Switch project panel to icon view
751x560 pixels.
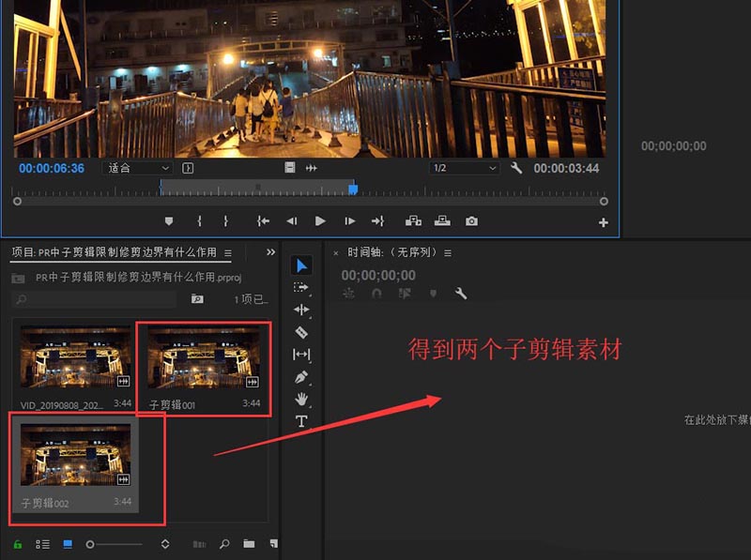click(68, 544)
